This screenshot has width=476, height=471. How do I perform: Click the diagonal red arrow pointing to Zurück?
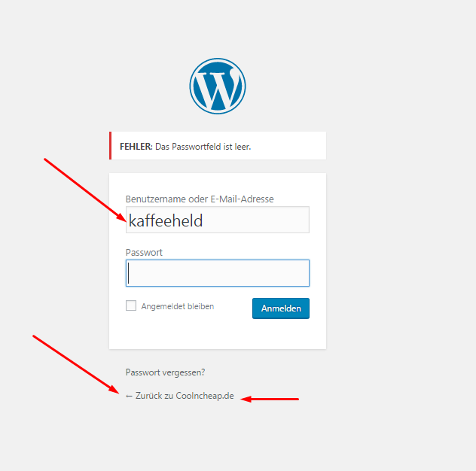[76, 365]
